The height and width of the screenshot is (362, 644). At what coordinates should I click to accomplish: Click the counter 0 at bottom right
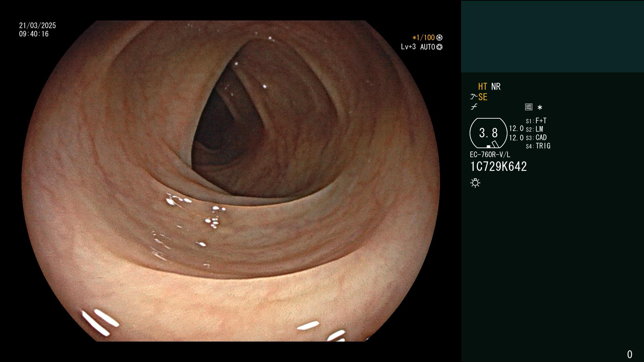(x=630, y=354)
